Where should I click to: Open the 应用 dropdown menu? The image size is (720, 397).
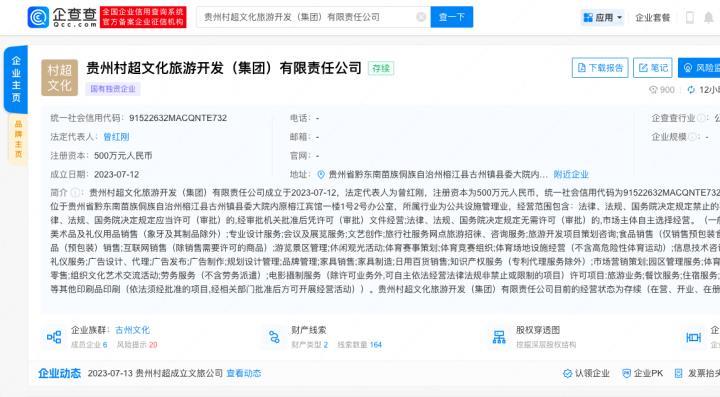pyautogui.click(x=602, y=17)
